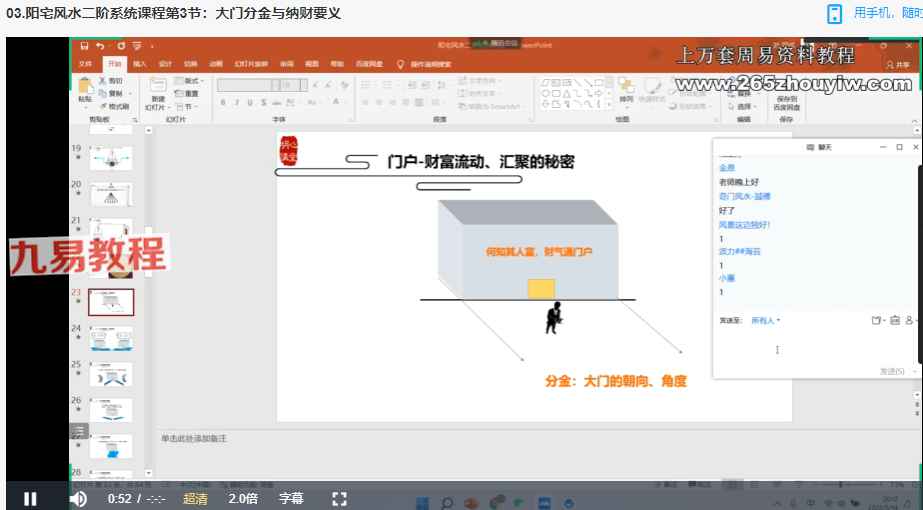The width and height of the screenshot is (923, 510).
Task: Open the 文件 (File) menu tab
Action: coord(86,64)
